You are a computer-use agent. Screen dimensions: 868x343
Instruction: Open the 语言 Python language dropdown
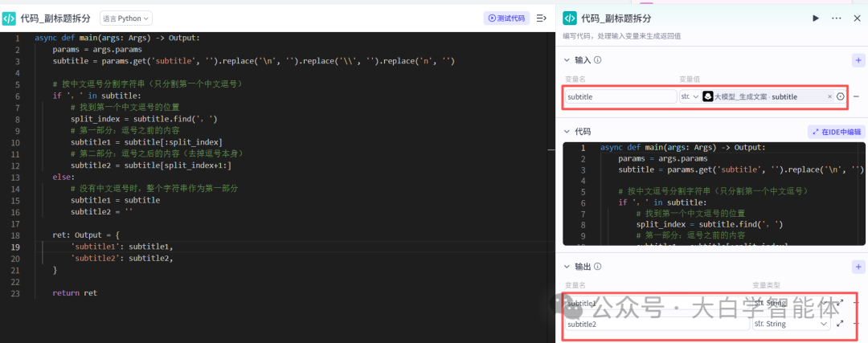click(x=126, y=18)
